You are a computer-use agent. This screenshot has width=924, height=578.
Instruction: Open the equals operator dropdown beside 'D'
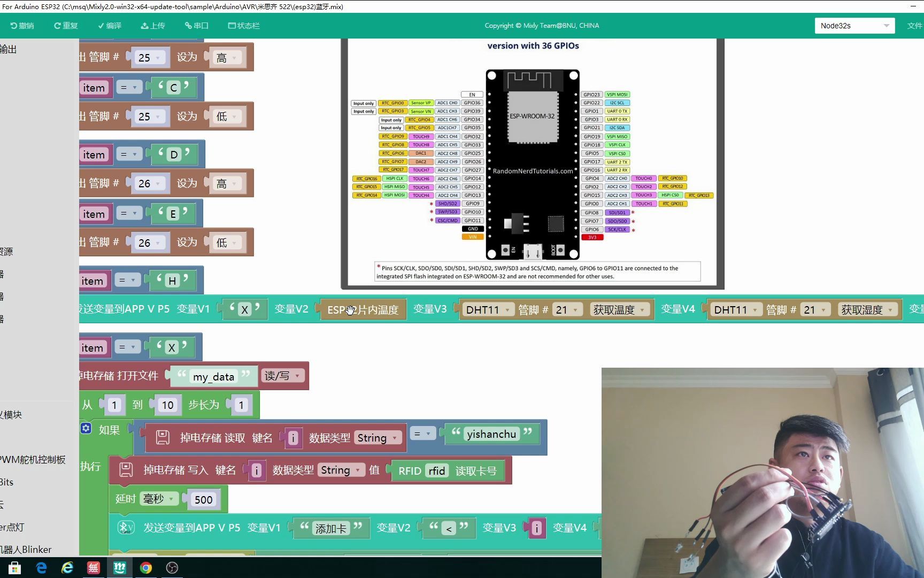click(129, 155)
